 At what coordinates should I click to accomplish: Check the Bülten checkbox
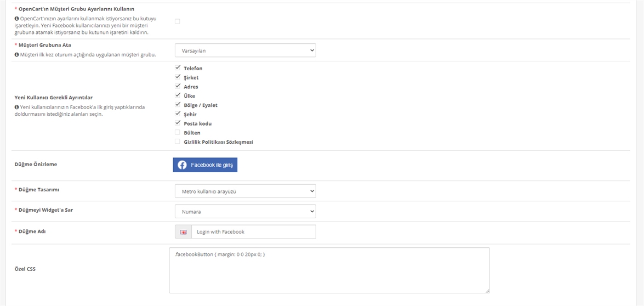pos(178,132)
